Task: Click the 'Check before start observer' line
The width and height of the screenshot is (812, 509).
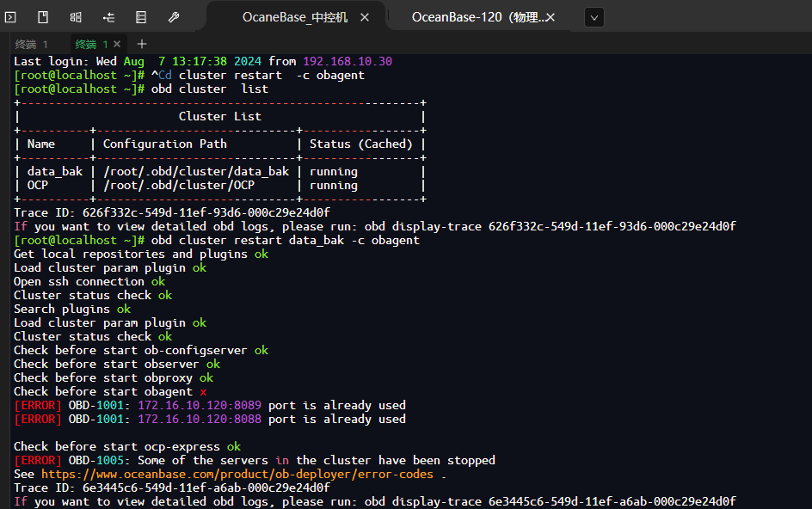Action: pyautogui.click(x=117, y=364)
